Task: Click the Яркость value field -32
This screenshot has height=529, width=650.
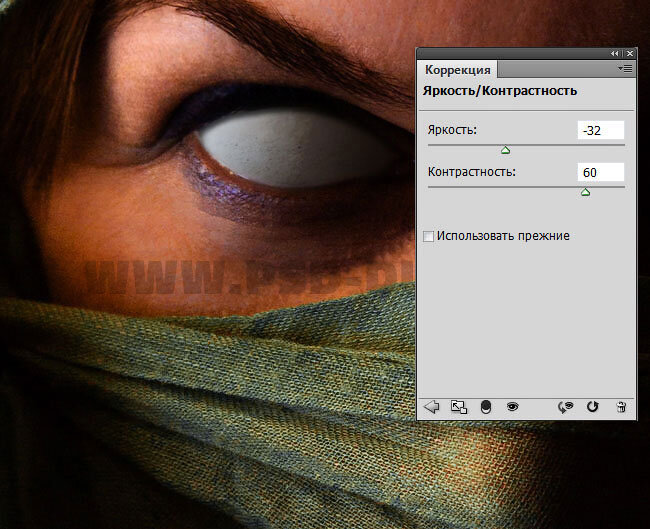Action: [601, 130]
